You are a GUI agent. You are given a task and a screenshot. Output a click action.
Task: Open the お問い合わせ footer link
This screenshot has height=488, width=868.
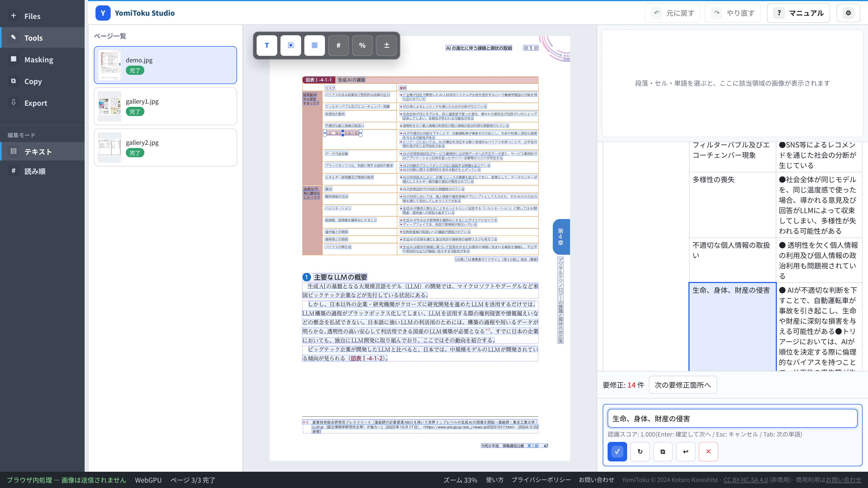(x=596, y=480)
